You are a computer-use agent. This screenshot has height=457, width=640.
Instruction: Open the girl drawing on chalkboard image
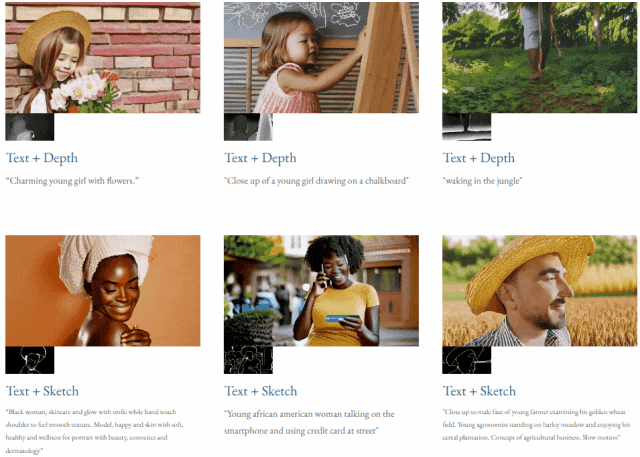tap(321, 56)
